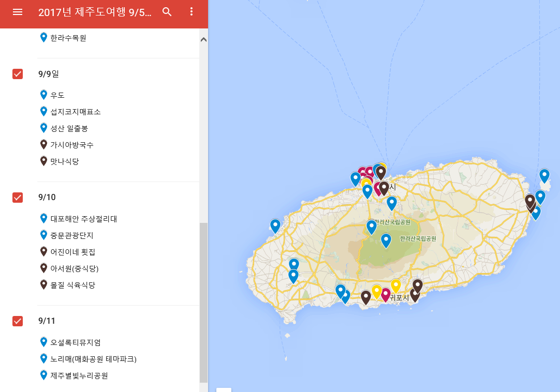Click the 9/11 layer heading

[47, 321]
